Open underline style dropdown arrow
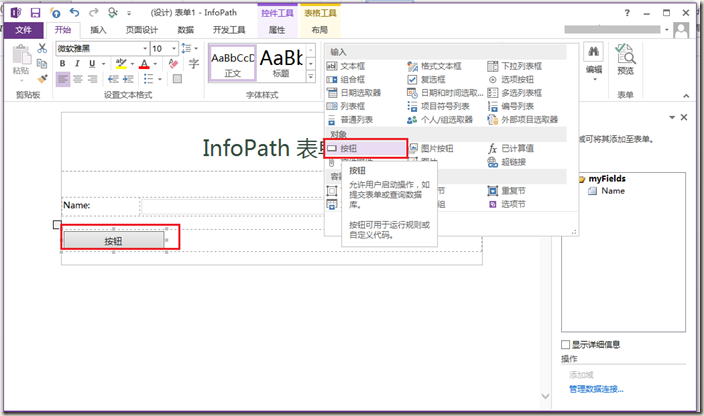This screenshot has width=704, height=416. [103, 64]
